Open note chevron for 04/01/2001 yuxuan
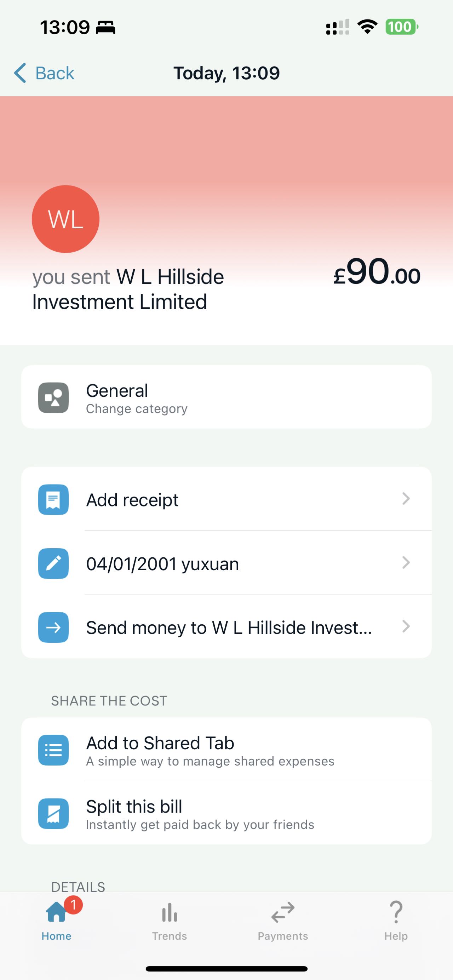Image resolution: width=453 pixels, height=980 pixels. click(406, 563)
